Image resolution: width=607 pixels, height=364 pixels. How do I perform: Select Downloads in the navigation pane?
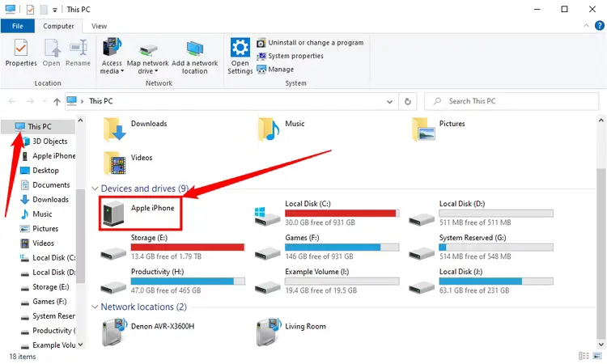(45, 200)
